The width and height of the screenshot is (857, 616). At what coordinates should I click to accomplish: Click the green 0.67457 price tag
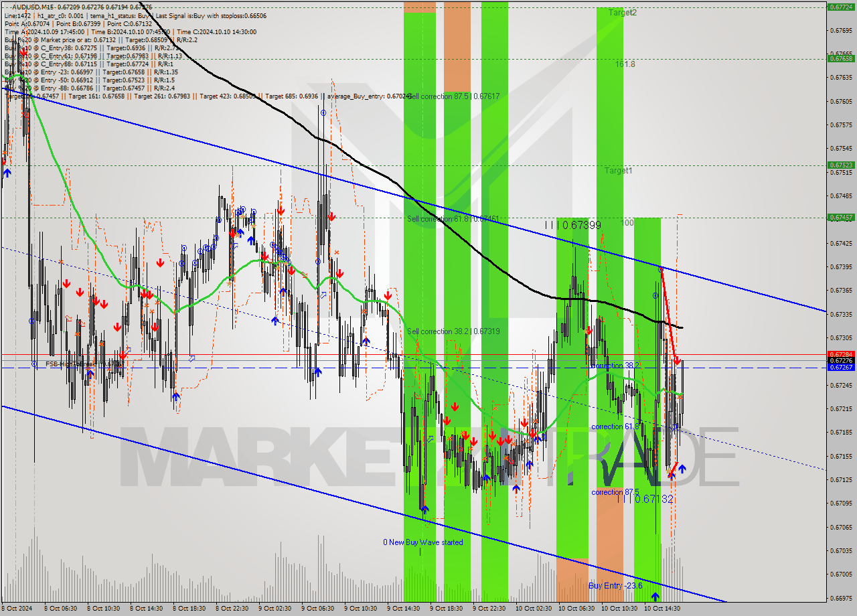pyautogui.click(x=840, y=218)
